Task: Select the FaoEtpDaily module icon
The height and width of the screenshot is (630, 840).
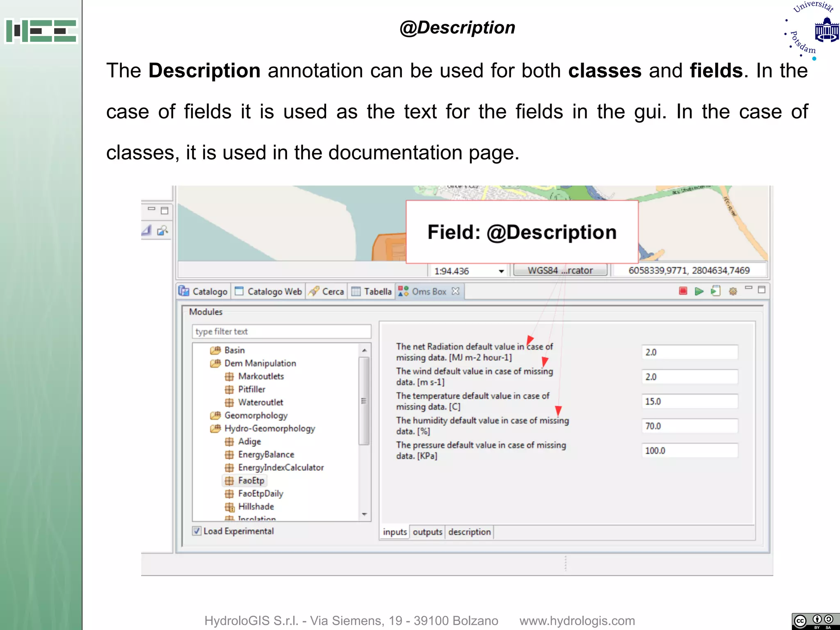Action: pyautogui.click(x=229, y=494)
